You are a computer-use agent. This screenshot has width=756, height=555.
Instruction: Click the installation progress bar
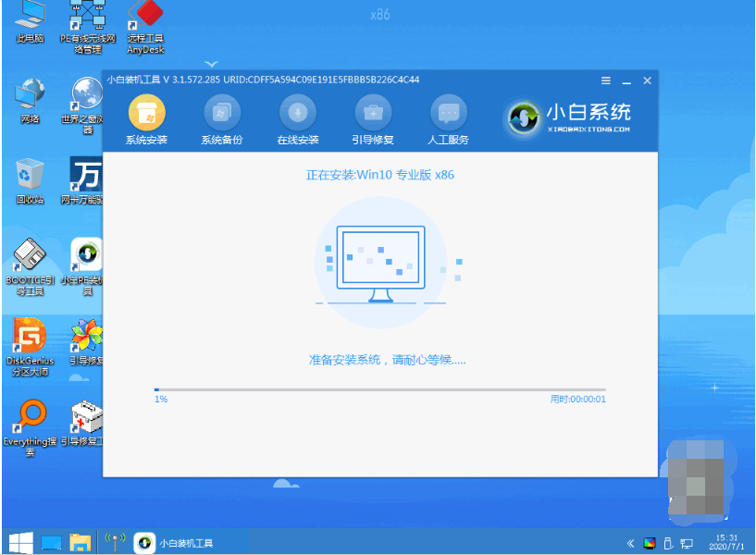click(380, 389)
